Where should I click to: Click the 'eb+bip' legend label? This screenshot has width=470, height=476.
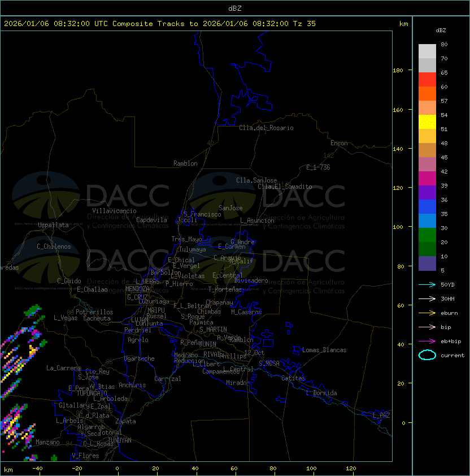point(451,341)
